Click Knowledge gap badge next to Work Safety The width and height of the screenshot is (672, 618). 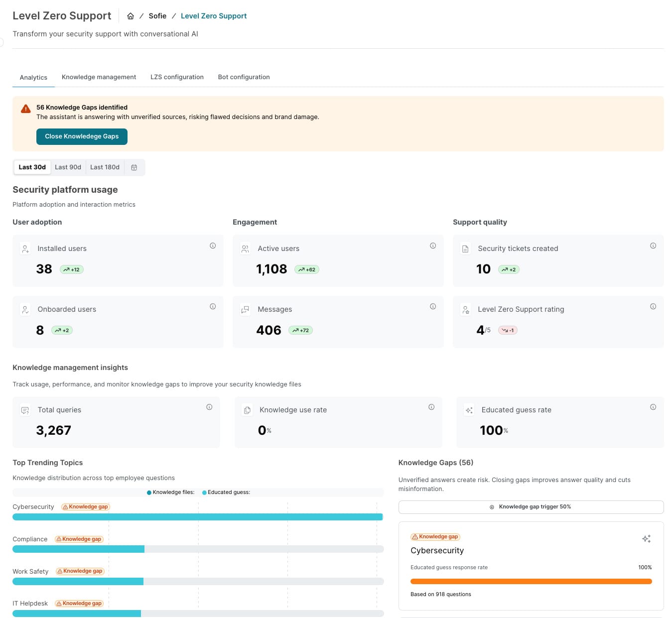point(80,571)
